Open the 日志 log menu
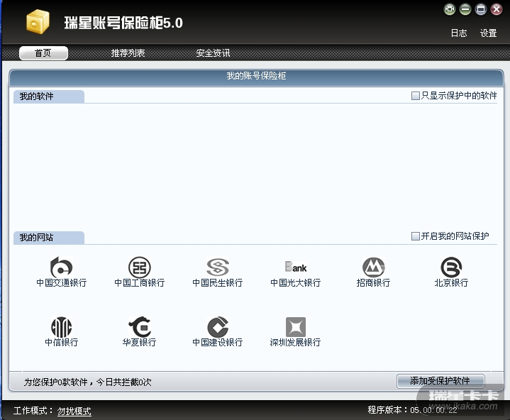The image size is (510, 420). pos(459,33)
